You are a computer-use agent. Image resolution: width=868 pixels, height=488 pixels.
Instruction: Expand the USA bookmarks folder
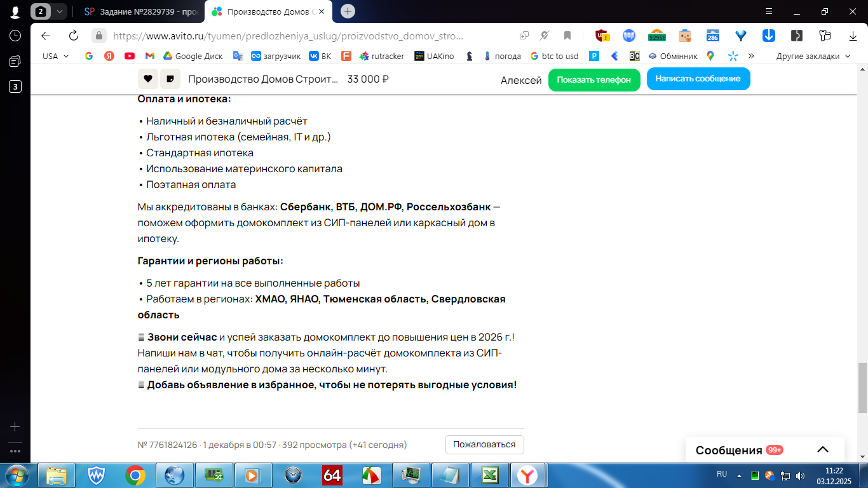pyautogui.click(x=56, y=56)
